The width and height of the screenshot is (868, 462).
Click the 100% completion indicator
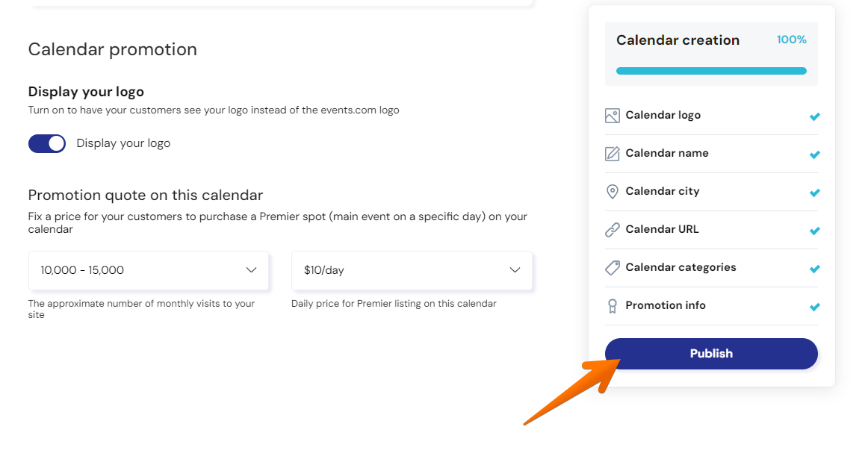[792, 40]
